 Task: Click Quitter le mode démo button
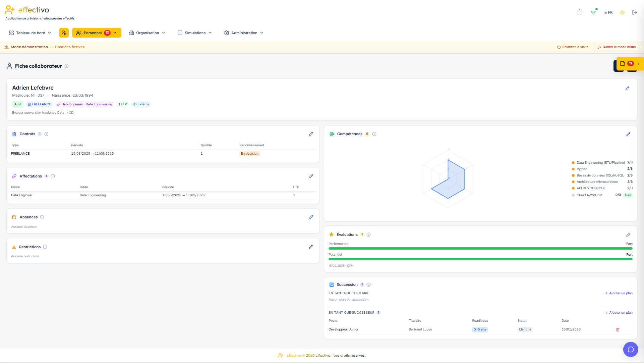coord(617,47)
